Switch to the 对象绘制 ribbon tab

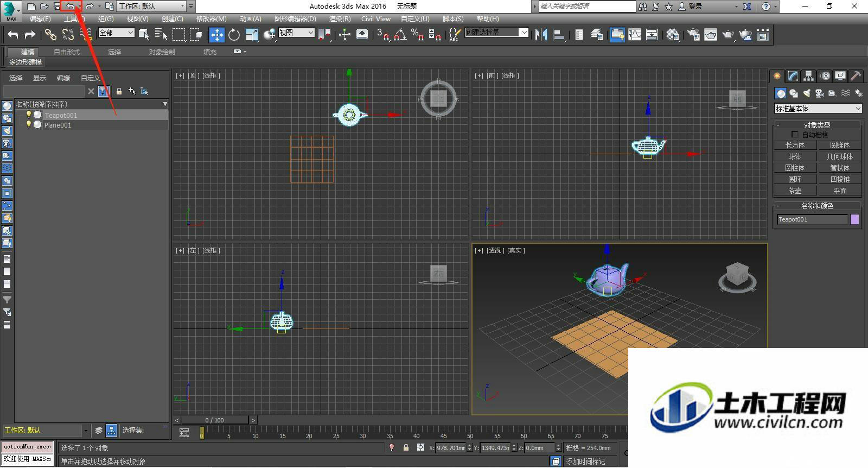(162, 52)
